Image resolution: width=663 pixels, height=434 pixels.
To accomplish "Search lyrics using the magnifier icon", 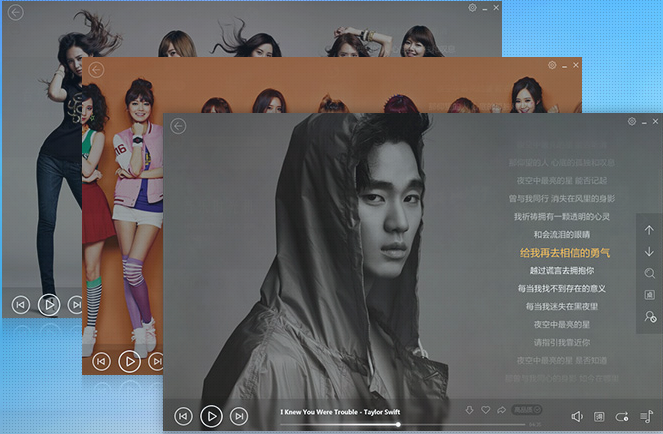I will point(649,273).
